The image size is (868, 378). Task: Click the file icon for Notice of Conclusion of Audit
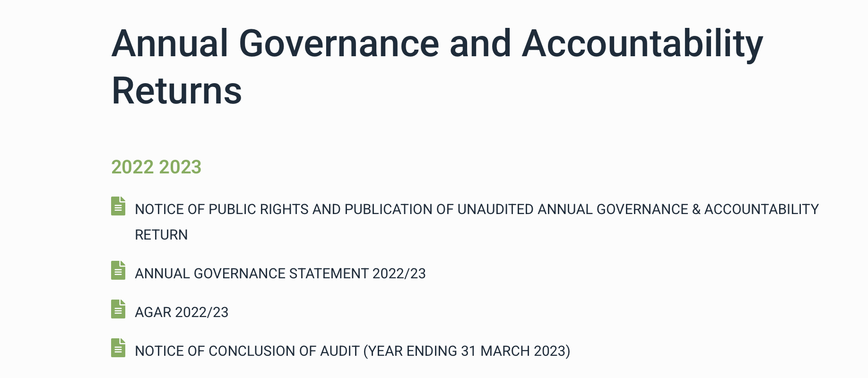[118, 348]
